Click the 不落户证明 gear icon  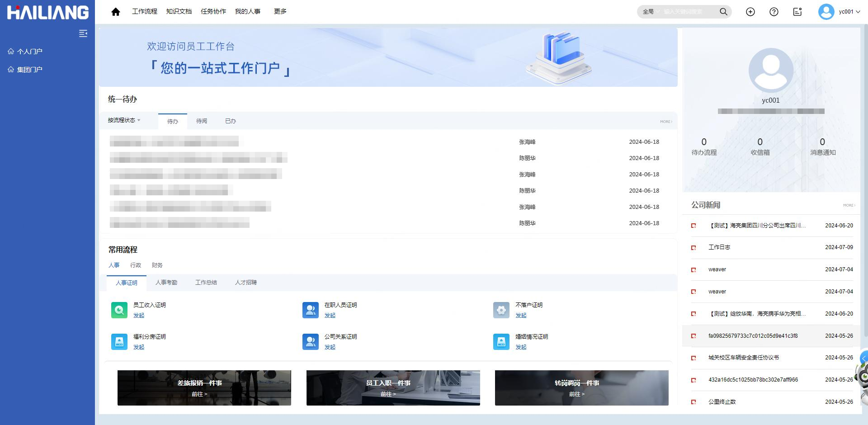pos(501,310)
